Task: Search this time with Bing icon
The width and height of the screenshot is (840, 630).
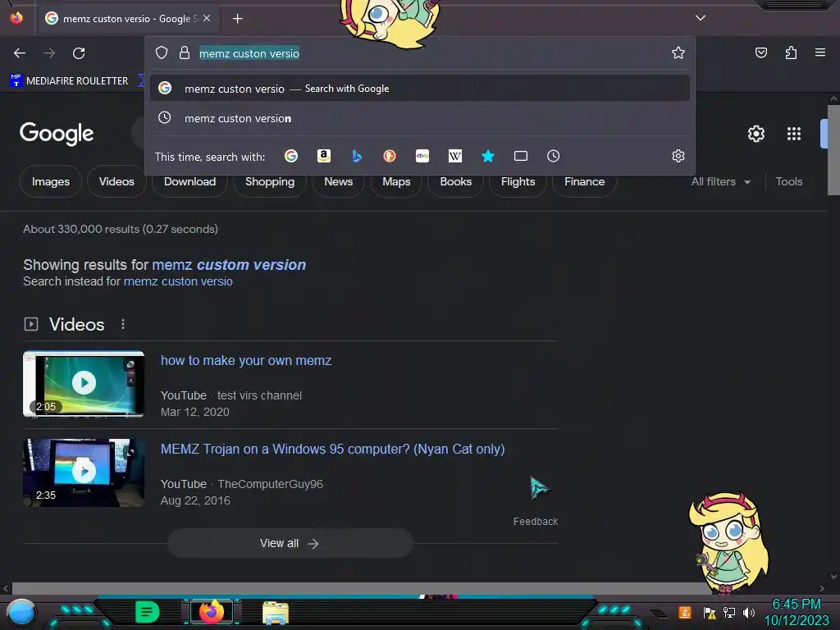Action: pyautogui.click(x=357, y=156)
